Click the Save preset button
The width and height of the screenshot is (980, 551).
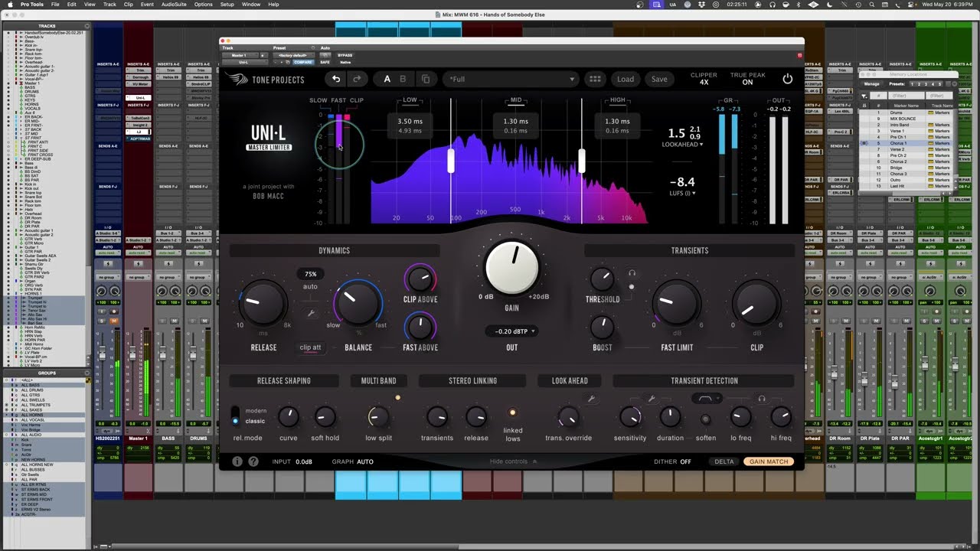click(x=659, y=79)
